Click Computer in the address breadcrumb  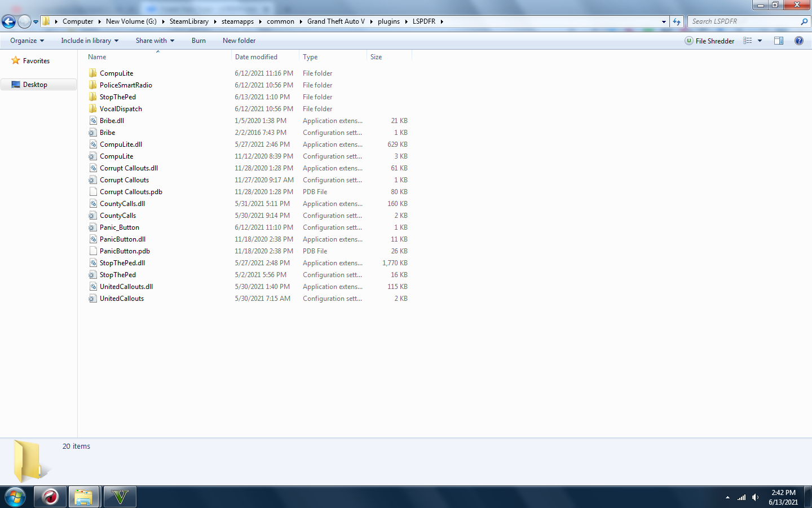(x=78, y=21)
